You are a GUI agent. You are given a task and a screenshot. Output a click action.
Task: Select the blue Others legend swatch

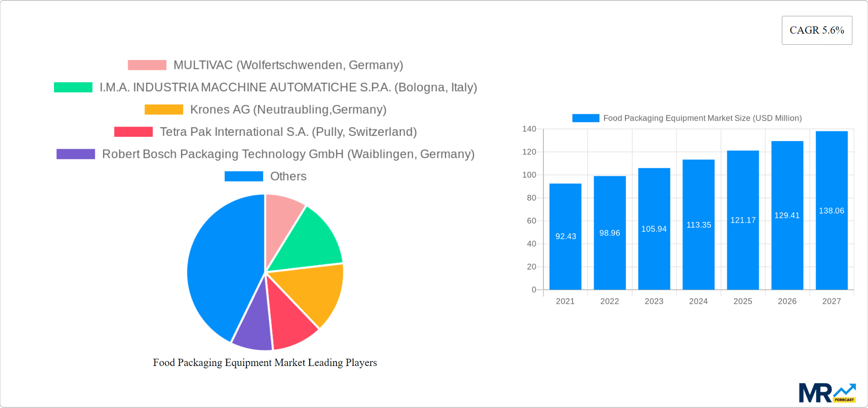click(243, 176)
